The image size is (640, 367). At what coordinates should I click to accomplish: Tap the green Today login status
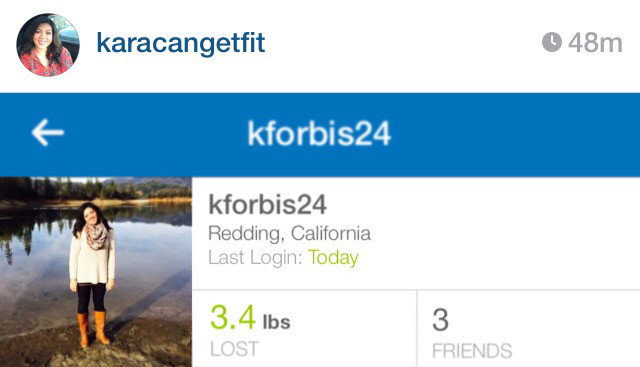click(x=333, y=258)
